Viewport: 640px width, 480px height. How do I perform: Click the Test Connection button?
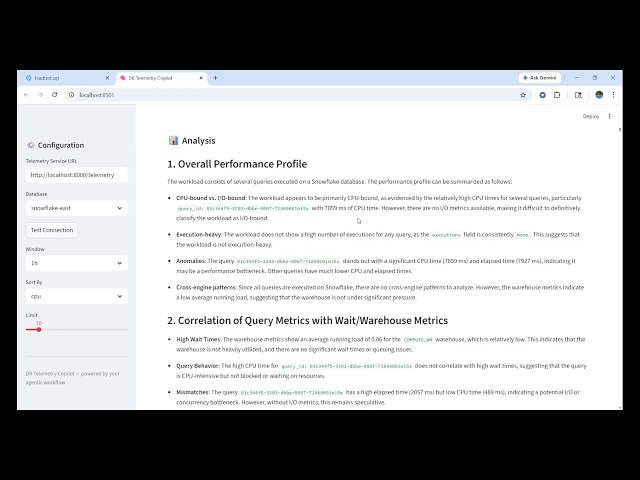coord(52,230)
